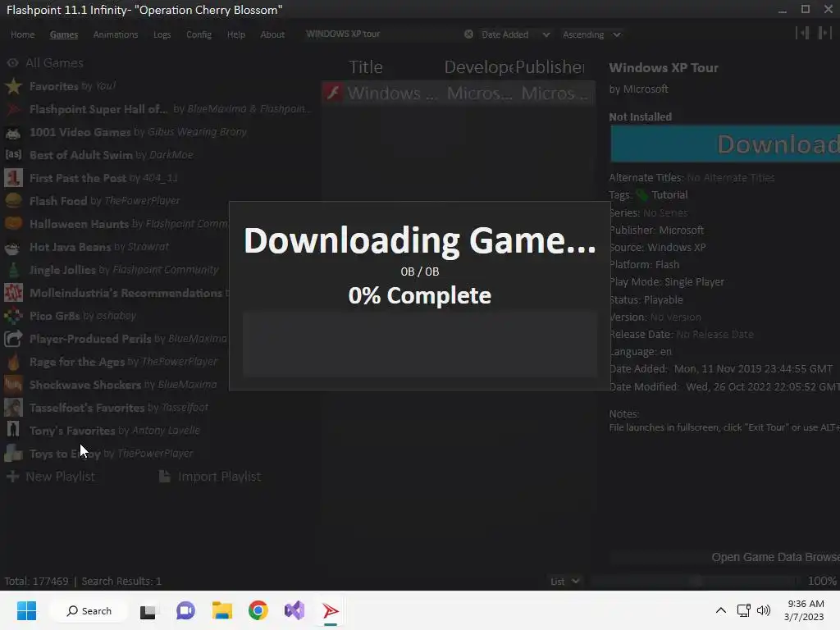Sort by the Publisher column header
Screen dimensions: 840x630
[x=550, y=67]
